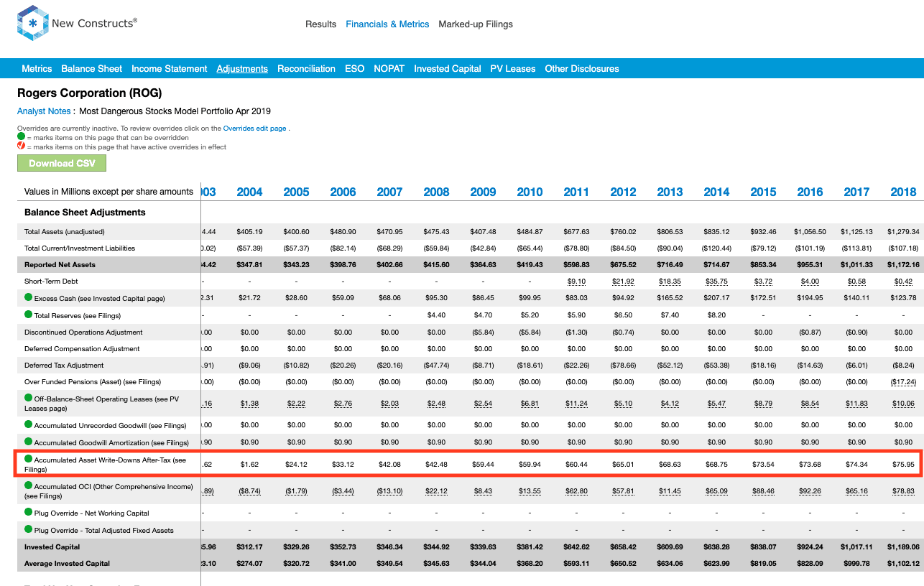Click 2018 Off-Balance-Sheet Leases value $10.06

(903, 404)
